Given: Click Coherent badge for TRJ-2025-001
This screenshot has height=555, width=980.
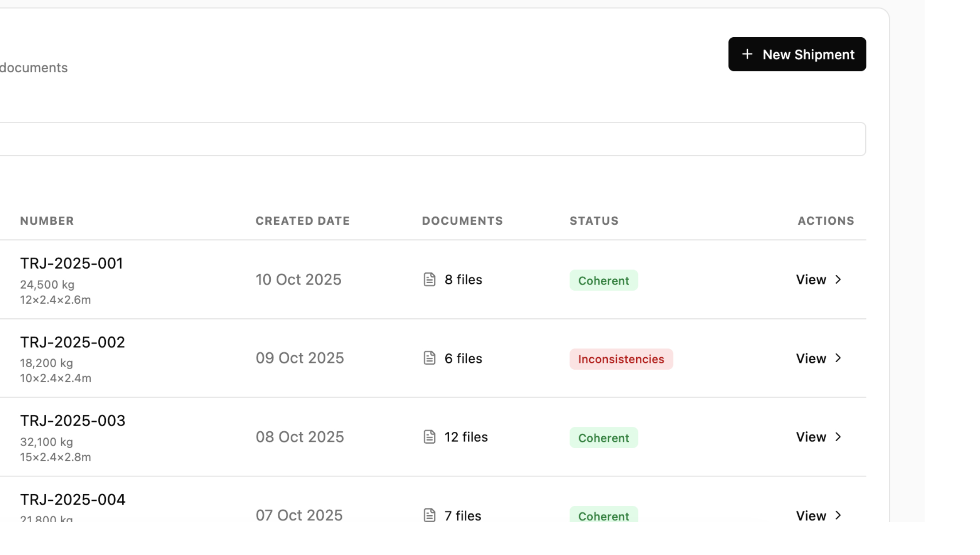Looking at the screenshot, I should [603, 280].
